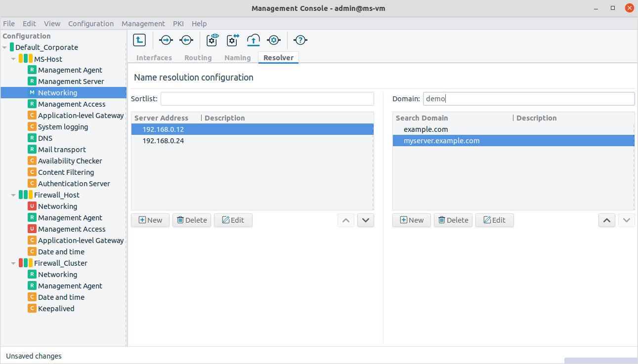This screenshot has height=364, width=638.
Task: Click the C badge beside Content Filtering
Action: 32,172
